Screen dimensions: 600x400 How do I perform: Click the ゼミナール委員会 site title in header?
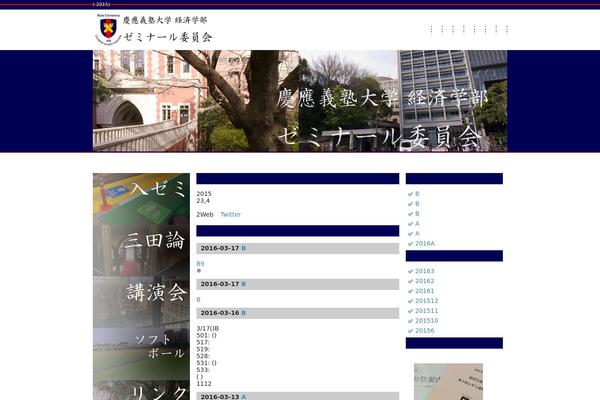tap(168, 37)
